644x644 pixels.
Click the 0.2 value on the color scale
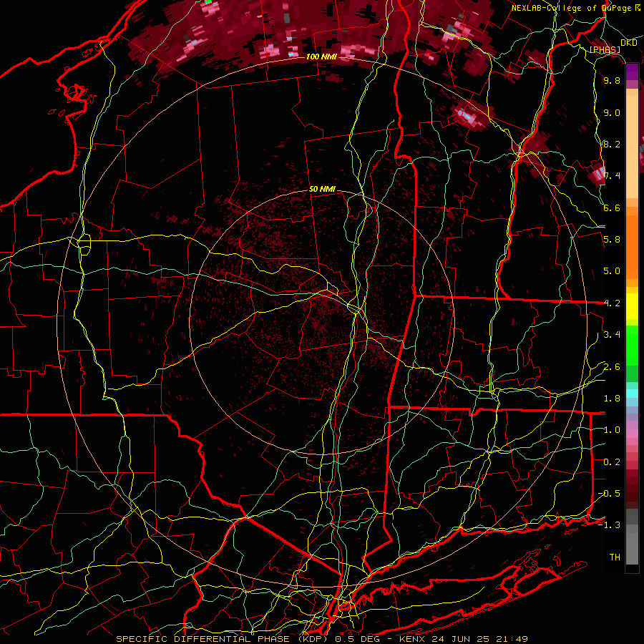tap(612, 462)
